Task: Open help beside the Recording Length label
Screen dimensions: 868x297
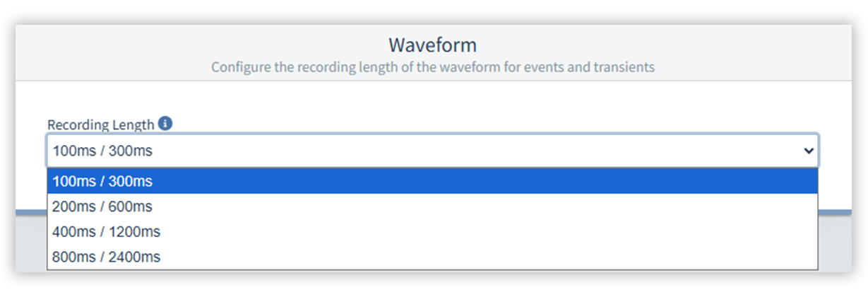Action: tap(165, 124)
